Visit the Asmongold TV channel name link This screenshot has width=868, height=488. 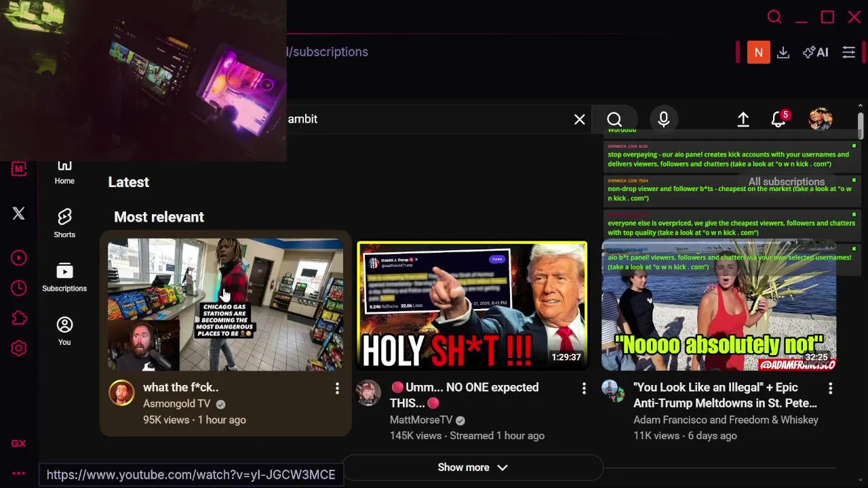pos(177,404)
